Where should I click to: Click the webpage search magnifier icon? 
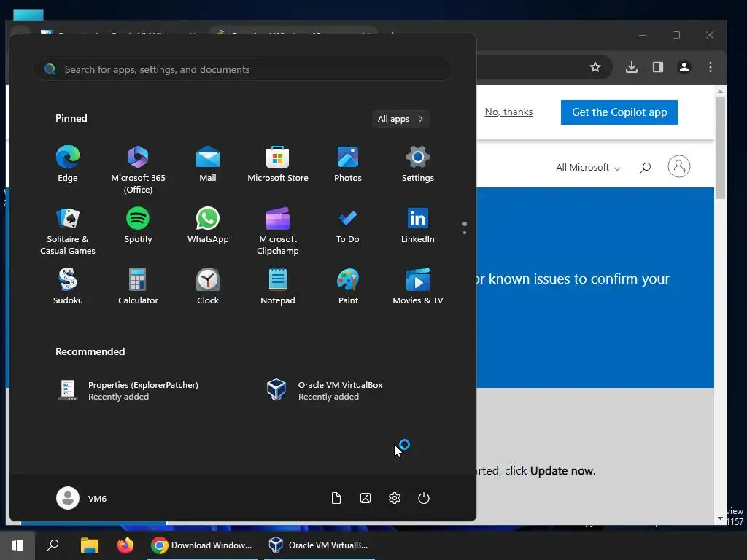pyautogui.click(x=645, y=168)
